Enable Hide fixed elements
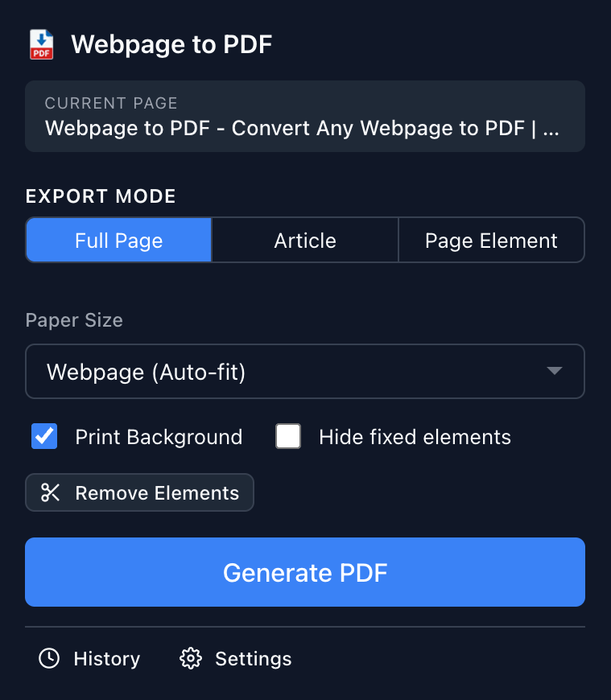Viewport: 611px width, 700px height. tap(287, 436)
